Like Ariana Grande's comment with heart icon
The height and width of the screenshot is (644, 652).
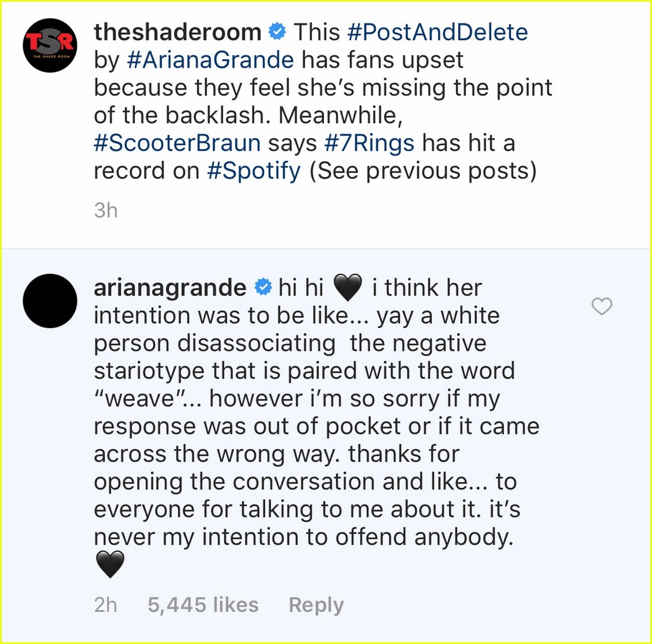[602, 306]
